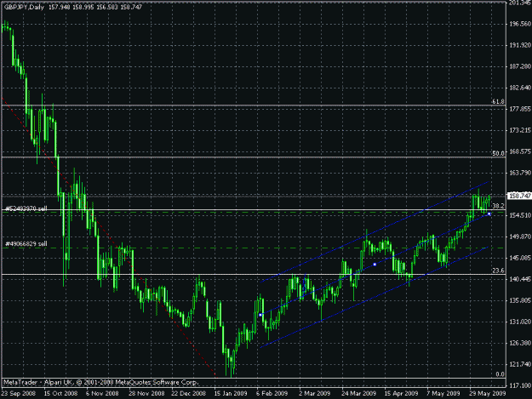Click the 24 Mar 2009 date label
This screenshot has width=532, height=399.
pyautogui.click(x=358, y=393)
